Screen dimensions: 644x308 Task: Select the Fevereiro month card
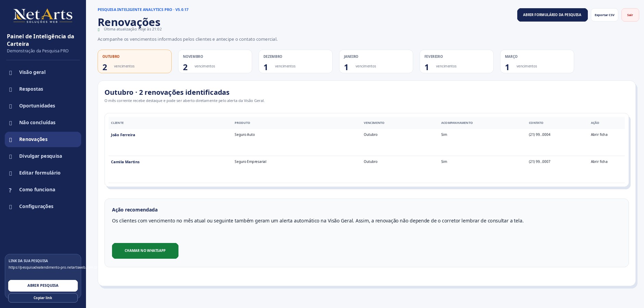tap(457, 62)
